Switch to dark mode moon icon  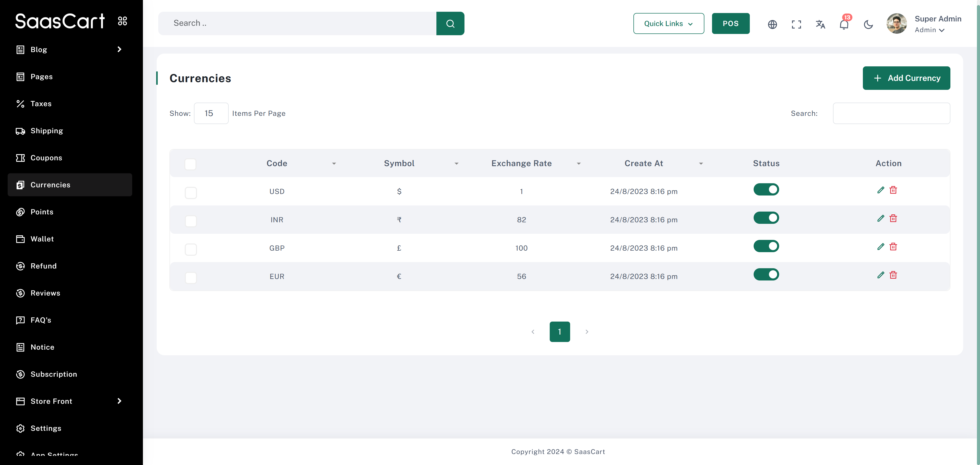click(x=868, y=24)
